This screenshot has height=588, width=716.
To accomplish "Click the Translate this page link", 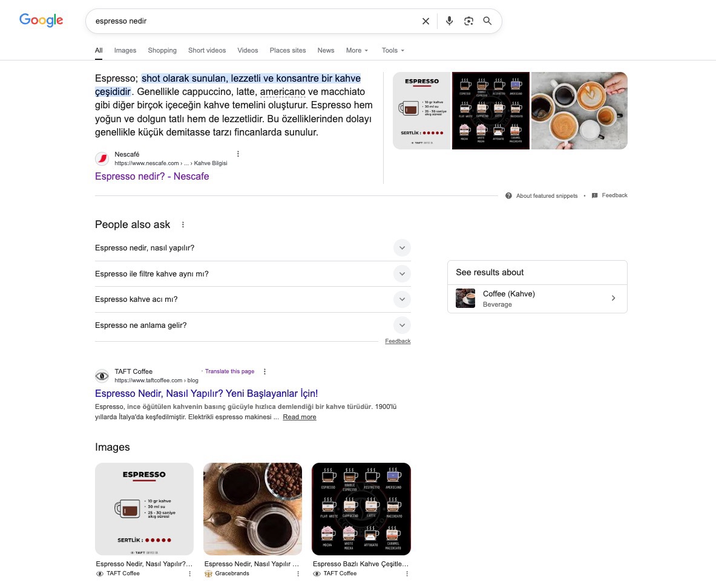I will click(x=229, y=371).
